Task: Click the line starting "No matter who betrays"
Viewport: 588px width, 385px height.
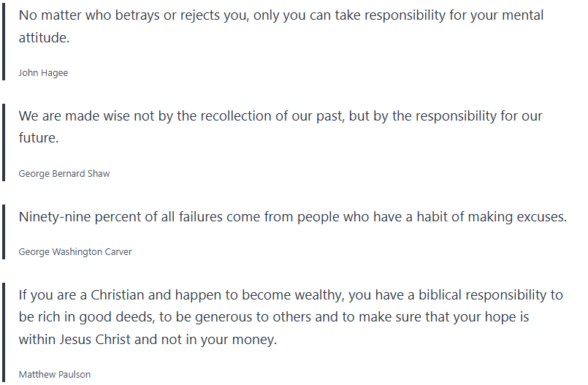Action: pyautogui.click(x=281, y=15)
